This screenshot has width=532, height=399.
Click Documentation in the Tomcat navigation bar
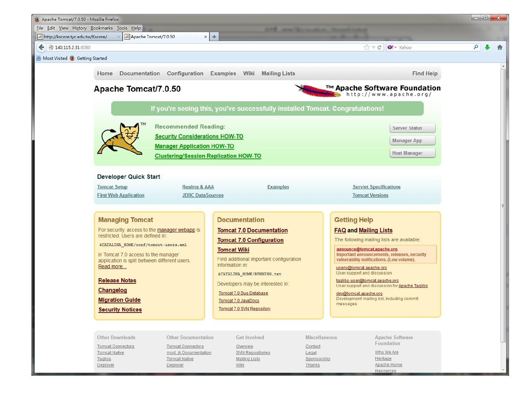pyautogui.click(x=140, y=74)
